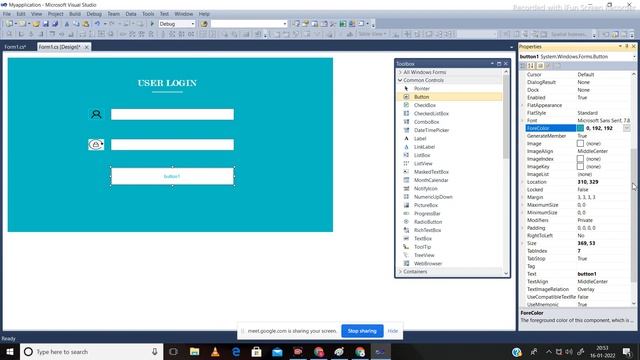Click the Save icon in the toolbar
The height and width of the screenshot is (360, 640).
tap(46, 24)
